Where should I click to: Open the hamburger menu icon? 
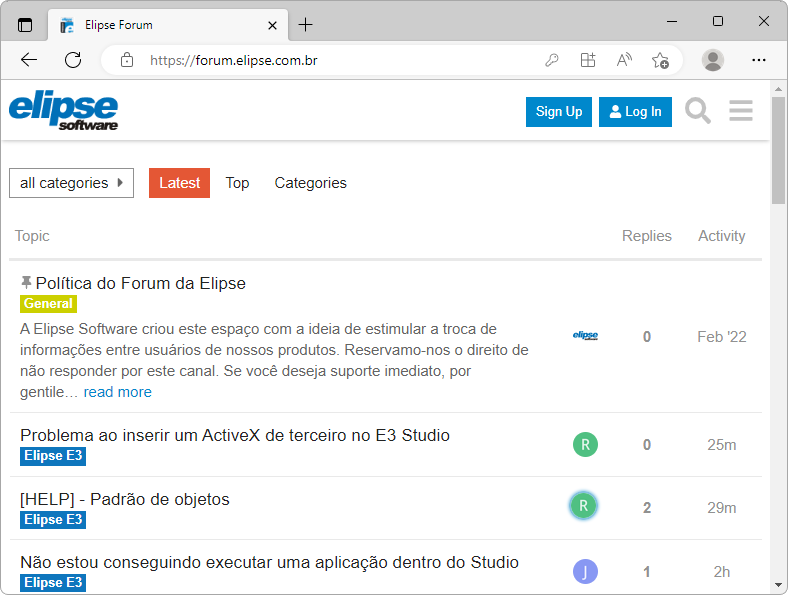pyautogui.click(x=741, y=111)
